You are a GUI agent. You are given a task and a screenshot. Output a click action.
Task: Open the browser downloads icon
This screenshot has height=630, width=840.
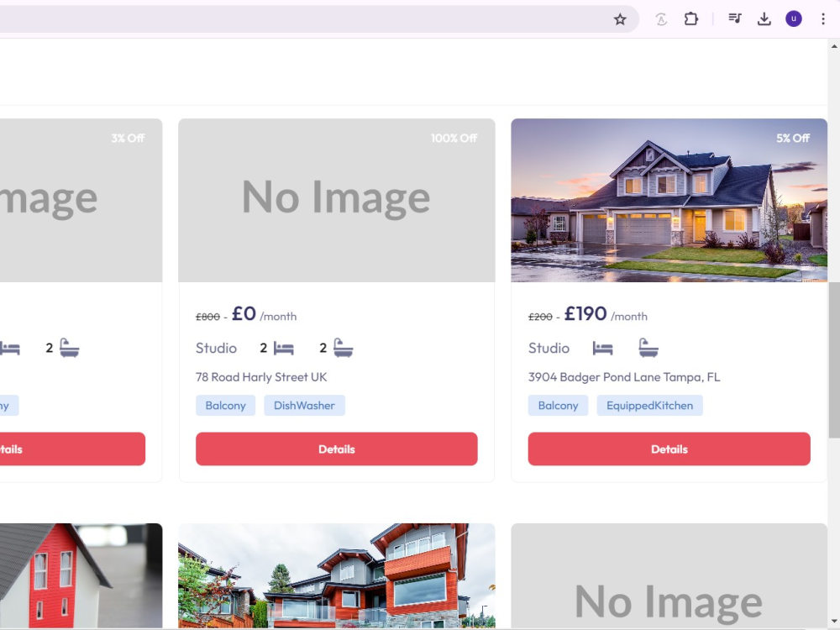[764, 19]
